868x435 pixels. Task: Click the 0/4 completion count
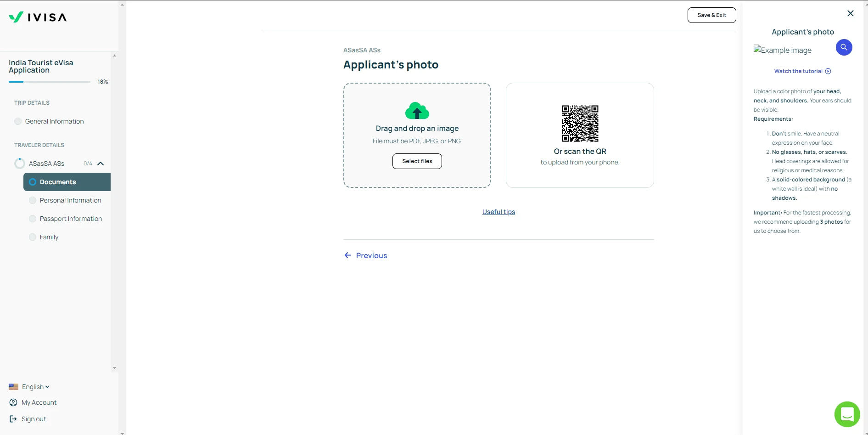coord(88,164)
